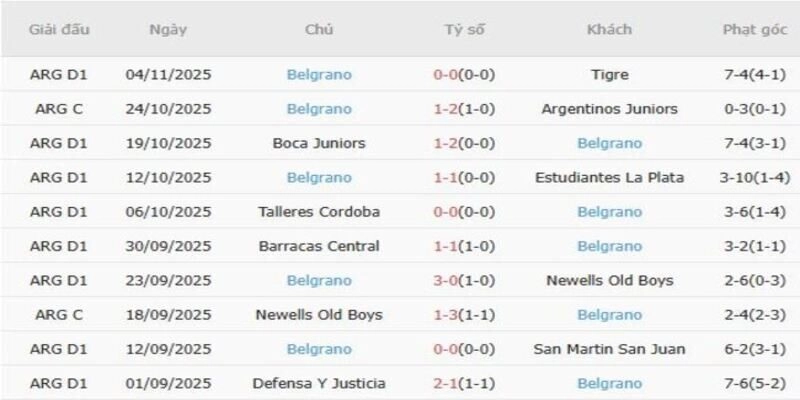The width and height of the screenshot is (800, 400).
Task: Open the Estudiantes La Plata team link
Action: point(609,177)
